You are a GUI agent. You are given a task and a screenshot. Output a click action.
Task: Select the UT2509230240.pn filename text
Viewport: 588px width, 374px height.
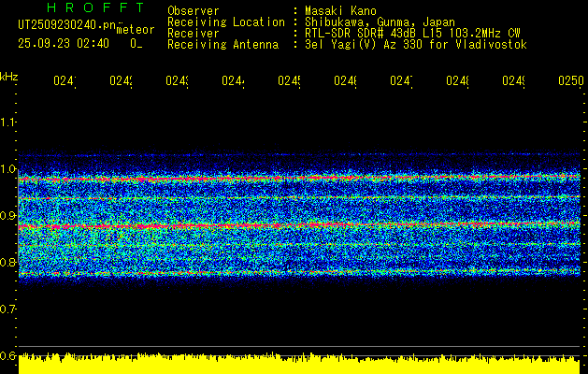tap(67, 25)
